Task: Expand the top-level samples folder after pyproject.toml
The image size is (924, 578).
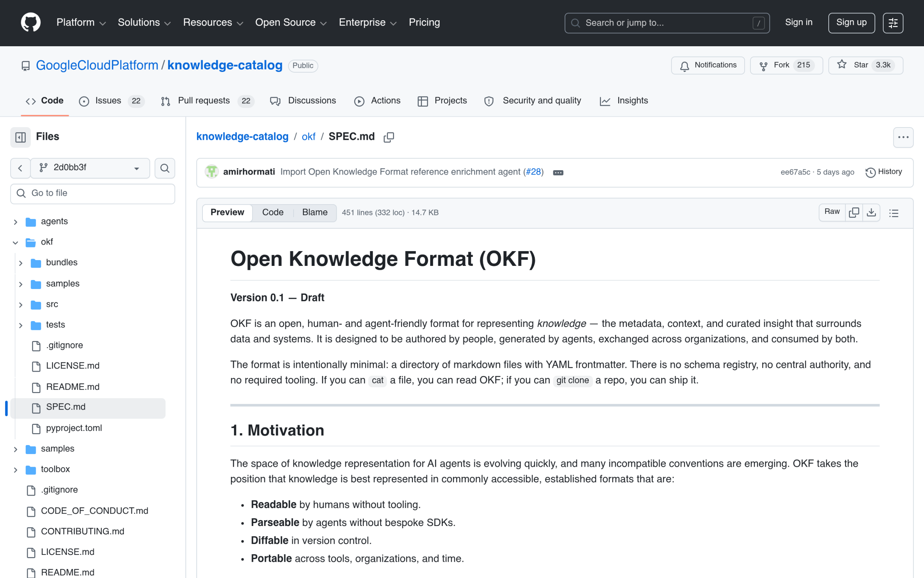Action: point(16,449)
